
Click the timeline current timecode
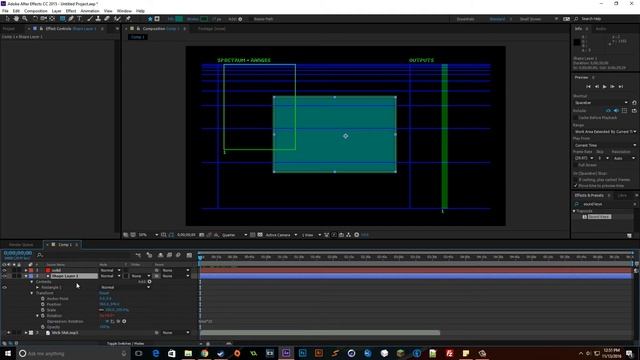click(18, 253)
